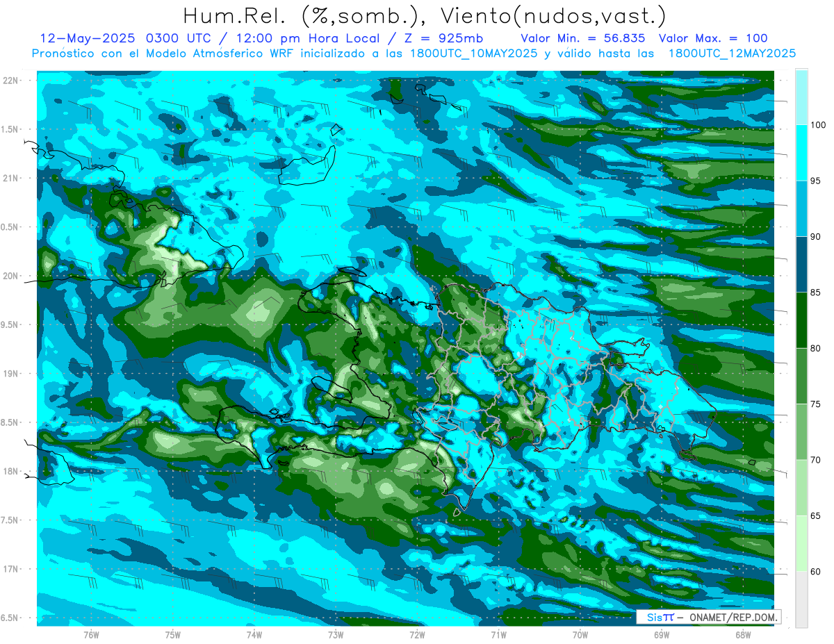Click the chart title "Hum.Rel. (%,somb.), Viento(nudos,vast.)"

[424, 15]
